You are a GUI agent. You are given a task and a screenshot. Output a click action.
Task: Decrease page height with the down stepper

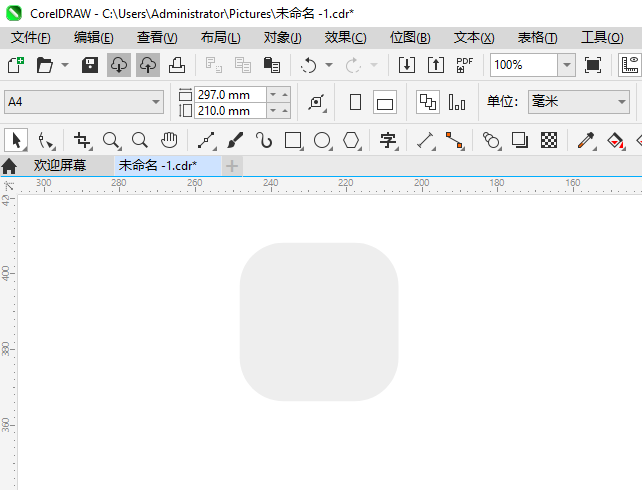(273, 111)
